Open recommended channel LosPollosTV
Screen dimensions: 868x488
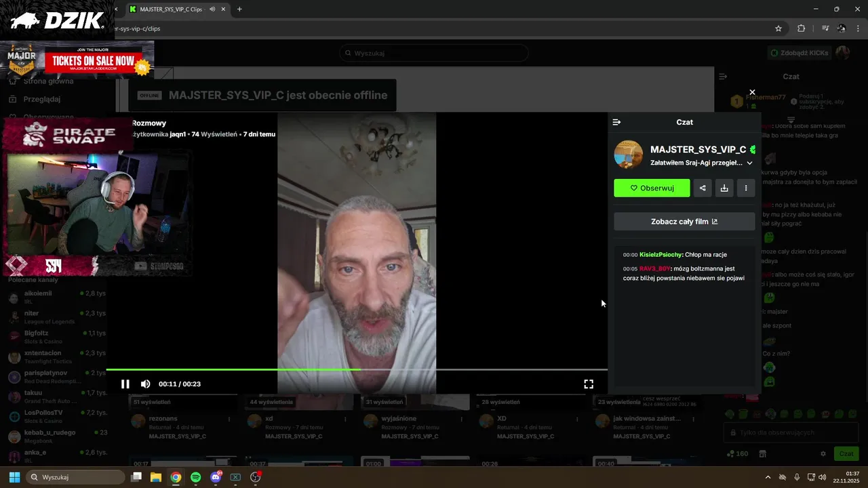click(x=57, y=416)
